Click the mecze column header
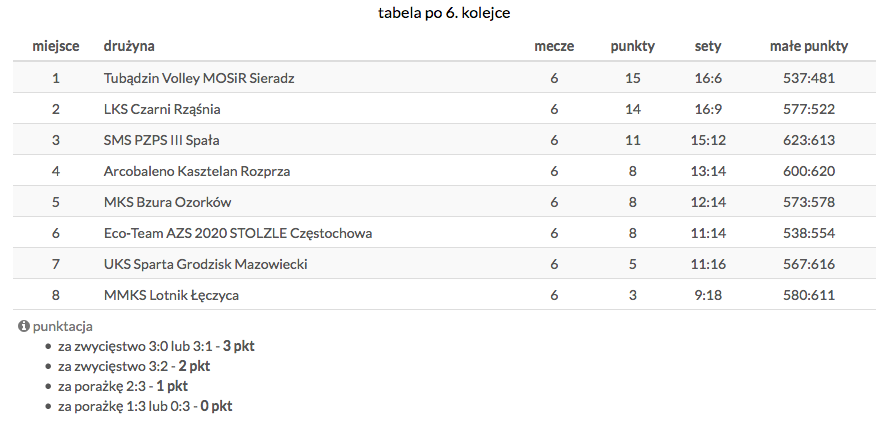 click(554, 46)
